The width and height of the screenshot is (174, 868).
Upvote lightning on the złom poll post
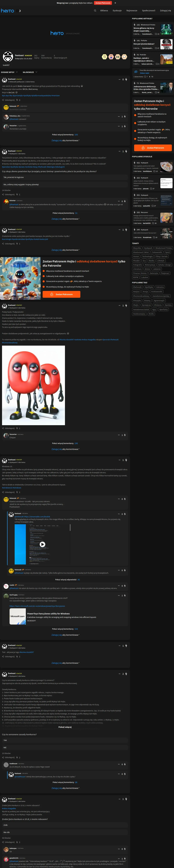126,152
